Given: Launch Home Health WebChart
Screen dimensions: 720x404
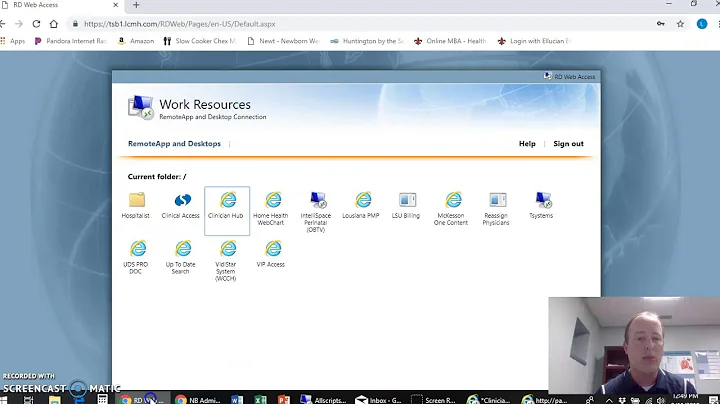Looking at the screenshot, I should 271,209.
